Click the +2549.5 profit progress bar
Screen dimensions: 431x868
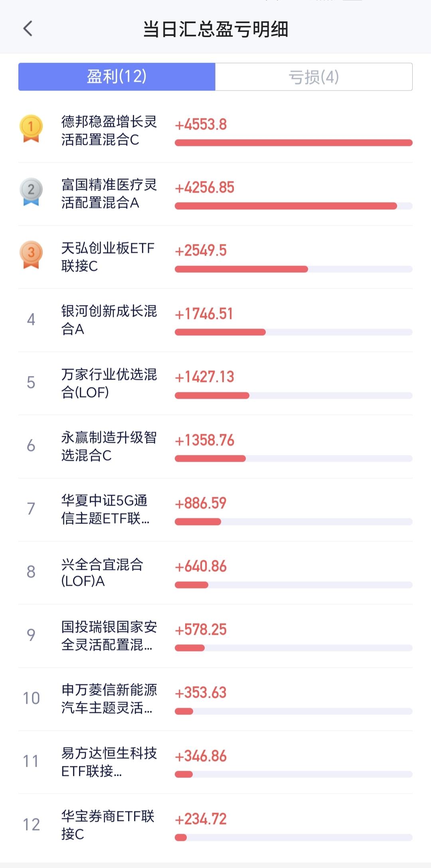click(294, 269)
